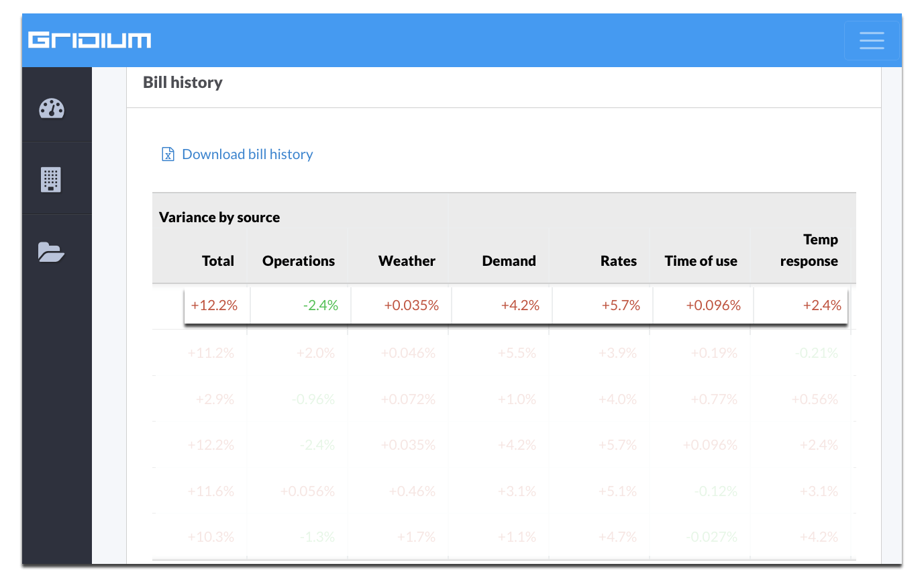Open the Download bill history link
Screen dimensions: 924x578
246,154
